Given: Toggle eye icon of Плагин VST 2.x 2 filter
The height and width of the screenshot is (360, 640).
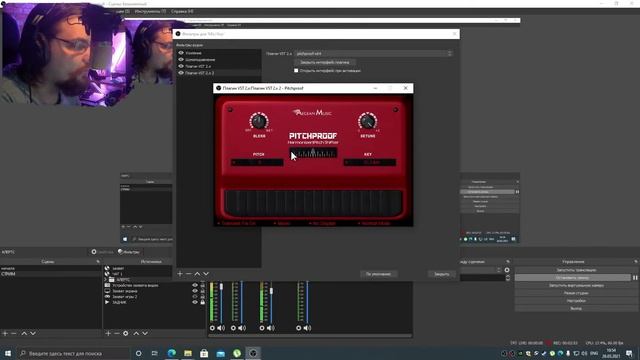Looking at the screenshot, I should (181, 73).
